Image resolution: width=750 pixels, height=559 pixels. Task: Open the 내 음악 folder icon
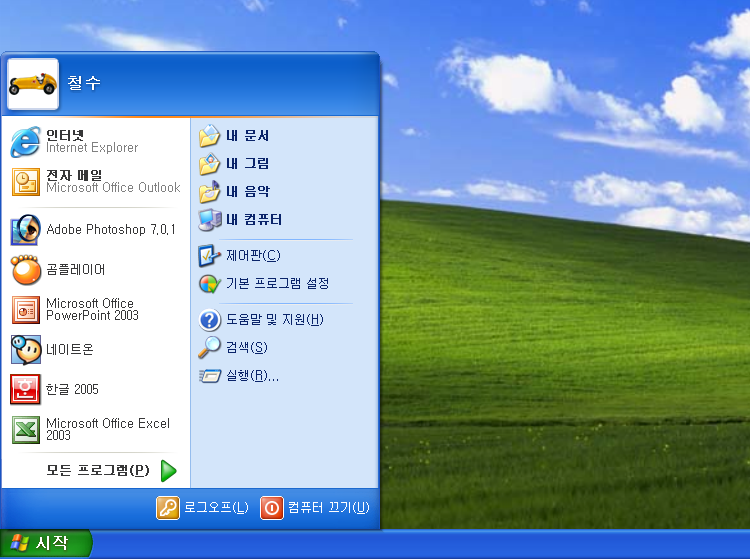(x=209, y=192)
